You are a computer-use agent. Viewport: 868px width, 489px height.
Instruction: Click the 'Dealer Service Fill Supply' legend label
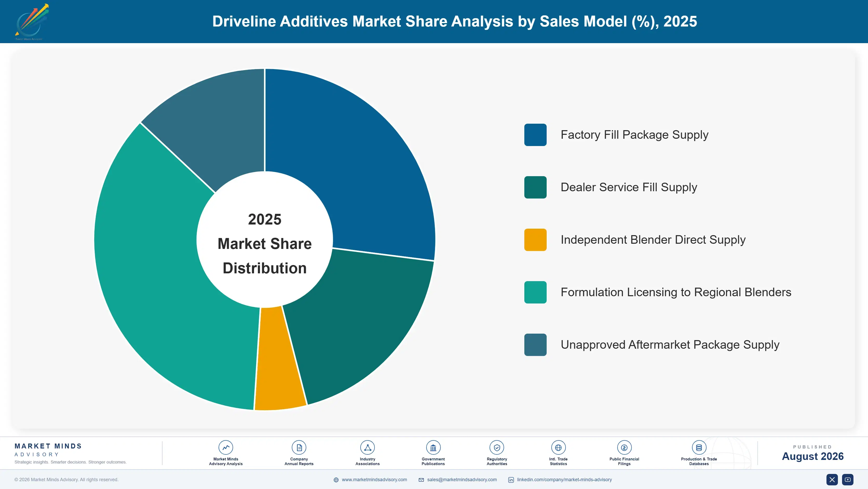tap(629, 187)
